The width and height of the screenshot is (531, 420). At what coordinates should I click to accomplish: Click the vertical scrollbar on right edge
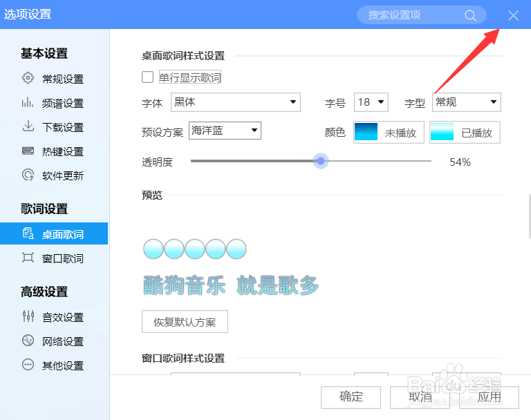(x=530, y=217)
